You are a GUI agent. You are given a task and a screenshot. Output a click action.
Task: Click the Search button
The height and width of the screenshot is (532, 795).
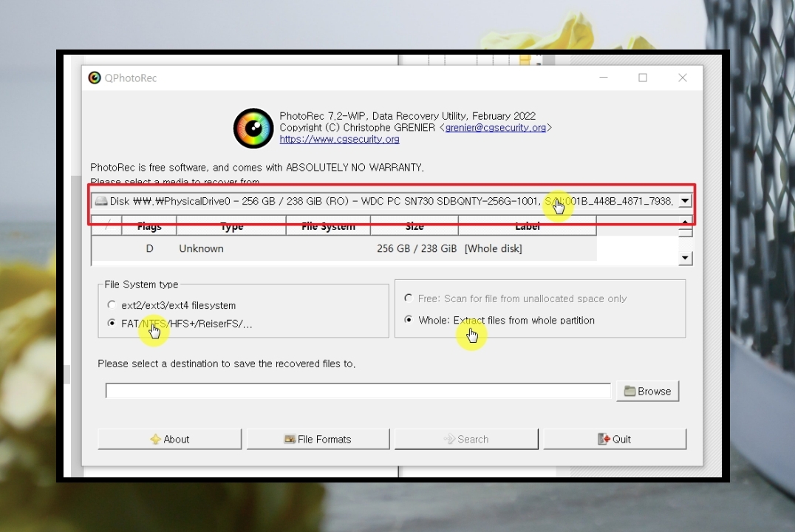point(466,439)
